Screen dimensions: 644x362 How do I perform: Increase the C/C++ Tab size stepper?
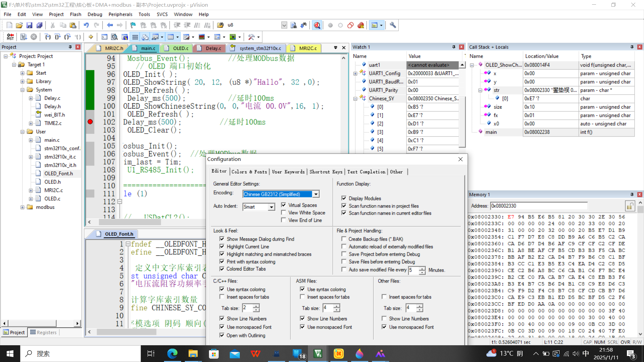click(x=256, y=306)
